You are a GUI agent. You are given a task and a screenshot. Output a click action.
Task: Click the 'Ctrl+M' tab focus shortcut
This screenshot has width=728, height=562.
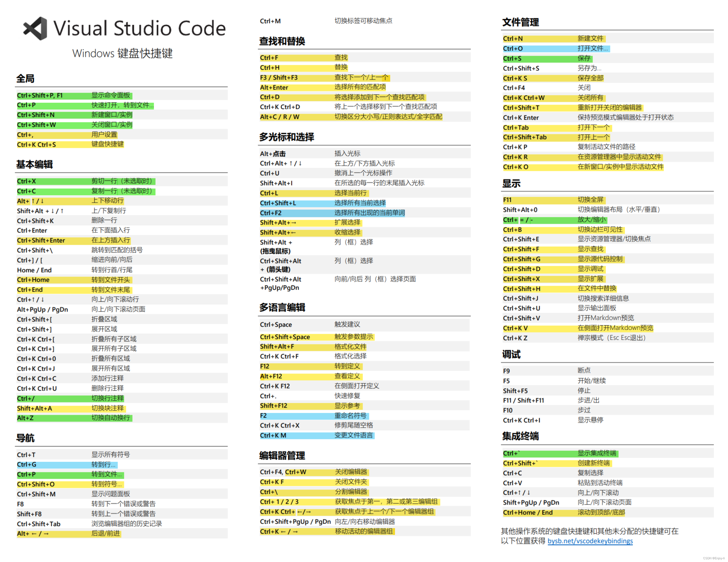coord(270,21)
